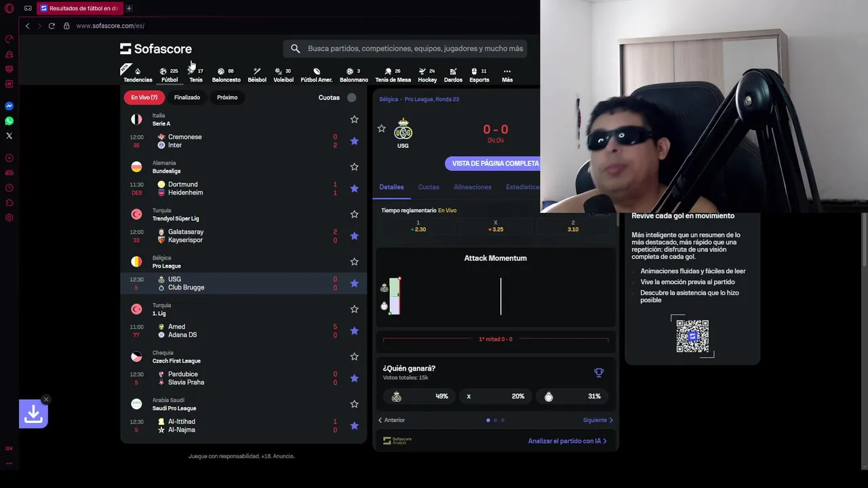The image size is (868, 488).
Task: Select the Dardos sport category
Action: [453, 75]
